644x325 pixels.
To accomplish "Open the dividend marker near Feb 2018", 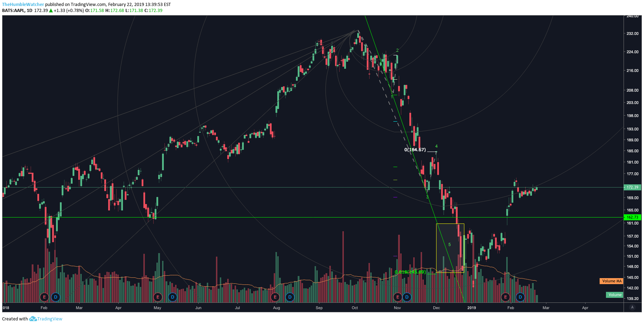I will point(55,297).
